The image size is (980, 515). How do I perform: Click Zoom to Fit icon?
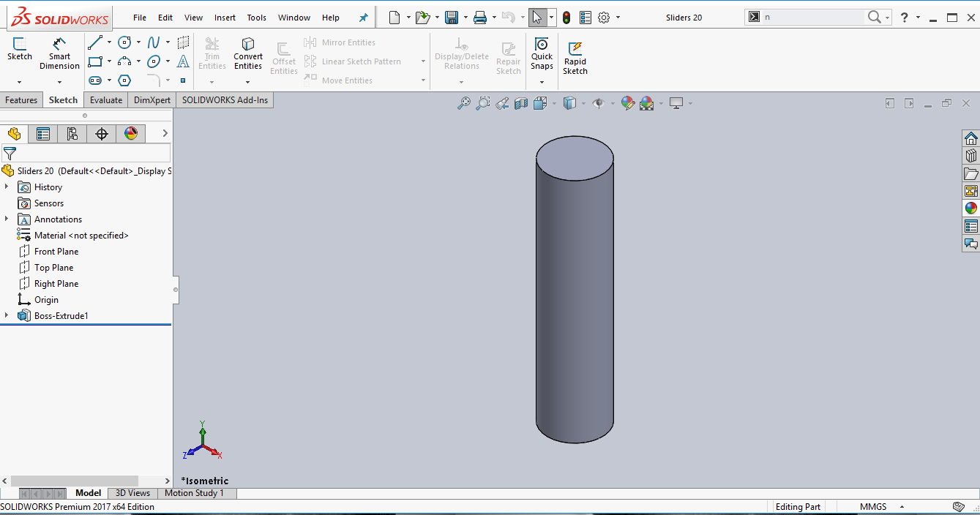(x=464, y=103)
